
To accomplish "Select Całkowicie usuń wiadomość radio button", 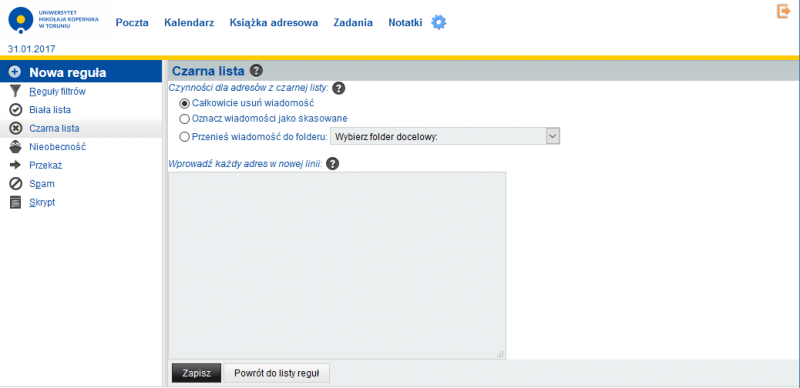I will pos(185,103).
